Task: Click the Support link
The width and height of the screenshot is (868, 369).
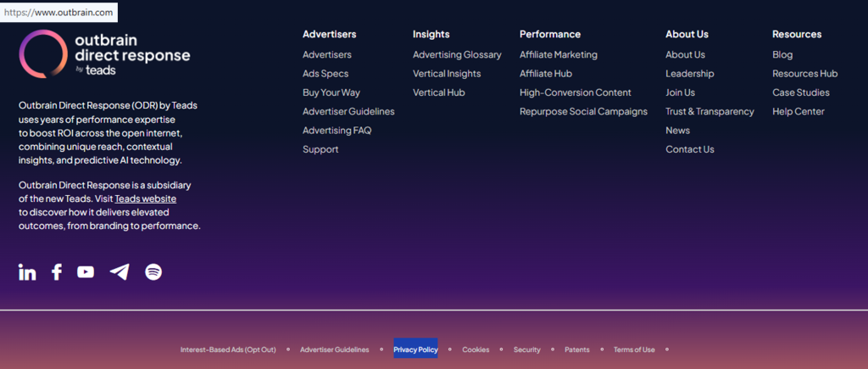Action: coord(320,149)
